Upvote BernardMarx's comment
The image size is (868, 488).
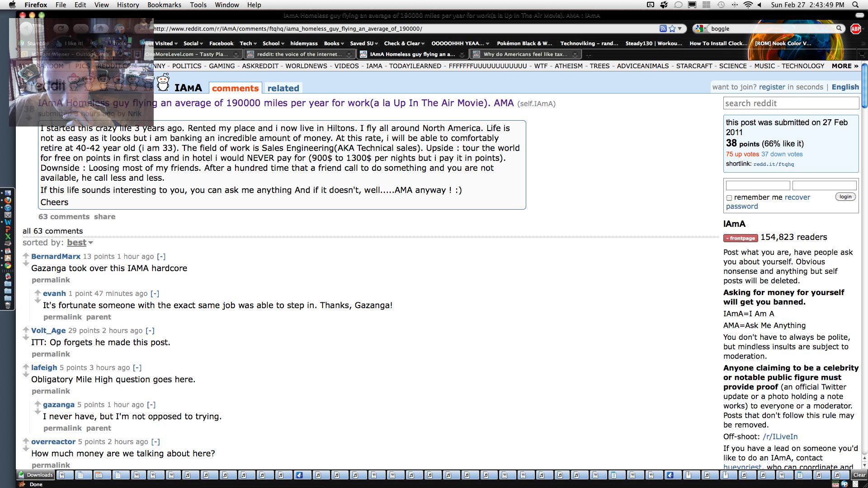tap(26, 255)
